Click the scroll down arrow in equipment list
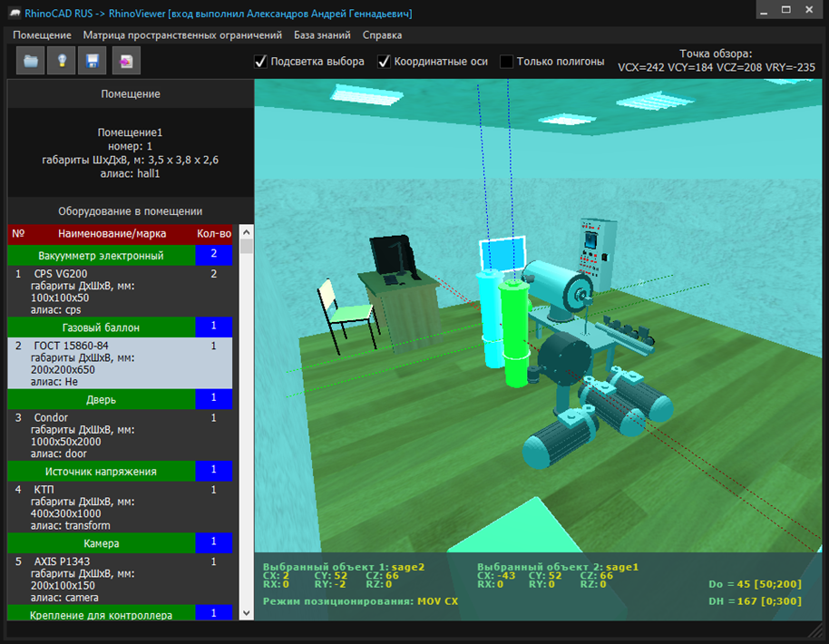The image size is (829, 644). pos(246,613)
